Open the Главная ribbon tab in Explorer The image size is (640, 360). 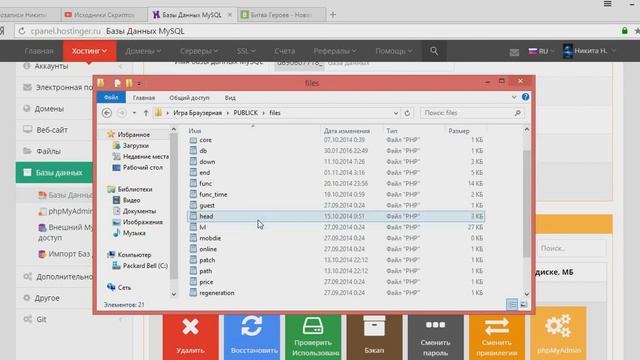click(144, 98)
